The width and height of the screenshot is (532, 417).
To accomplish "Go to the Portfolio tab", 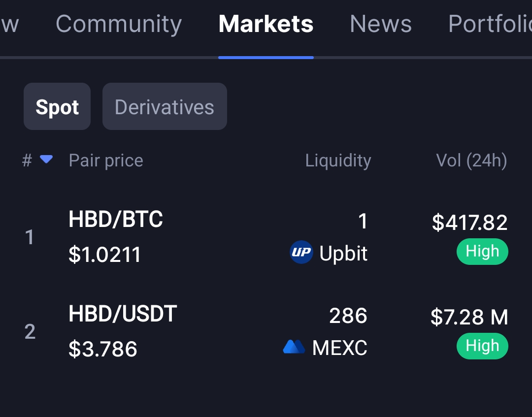I will click(x=490, y=24).
